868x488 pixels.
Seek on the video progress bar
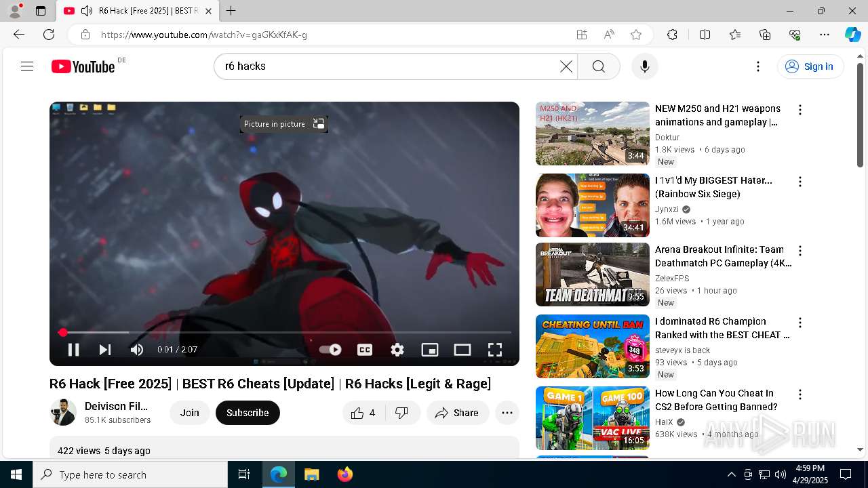(x=285, y=332)
